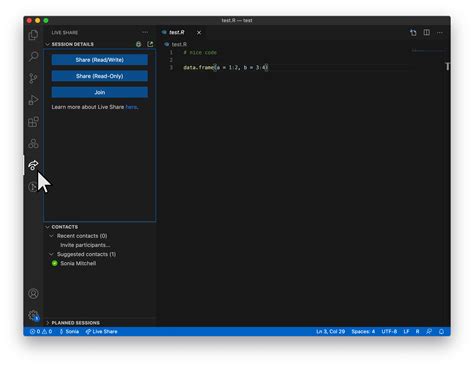Click the Join button
Screen dimensions: 474x367
pyautogui.click(x=100, y=92)
